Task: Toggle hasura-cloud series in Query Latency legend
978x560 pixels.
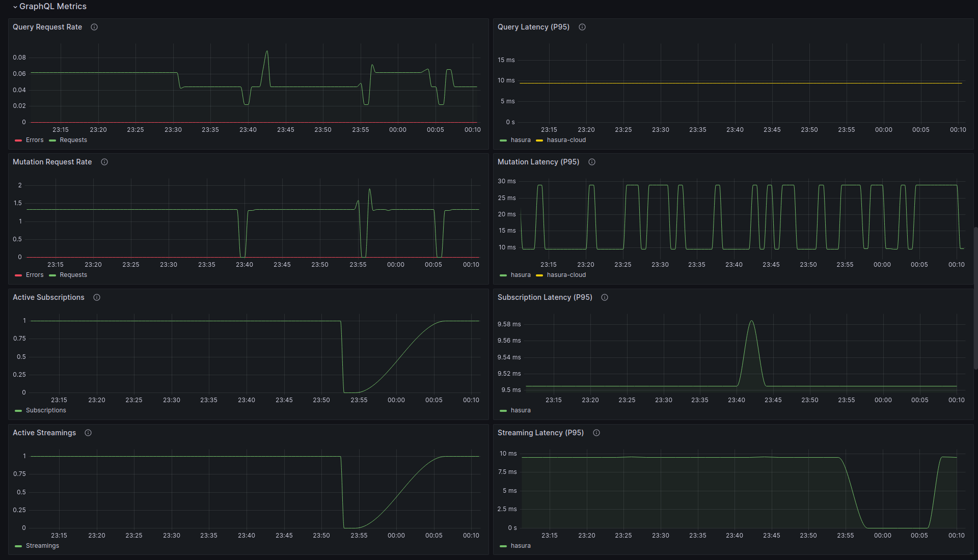Action: point(566,140)
